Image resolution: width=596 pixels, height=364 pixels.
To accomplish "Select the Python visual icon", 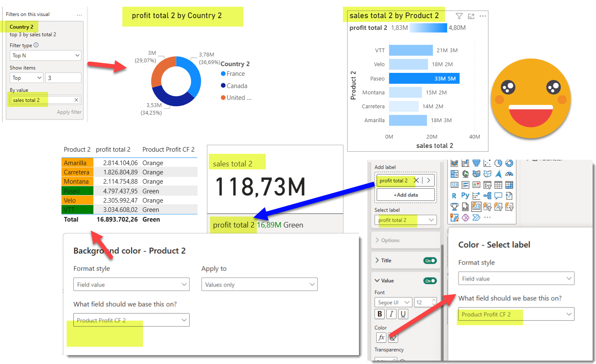I will pyautogui.click(x=465, y=196).
